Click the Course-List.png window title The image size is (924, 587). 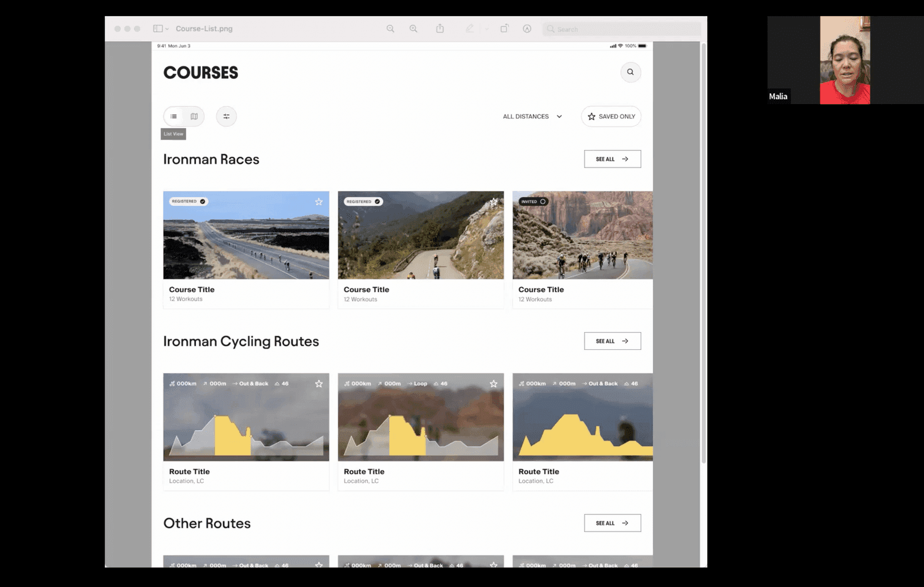[204, 29]
